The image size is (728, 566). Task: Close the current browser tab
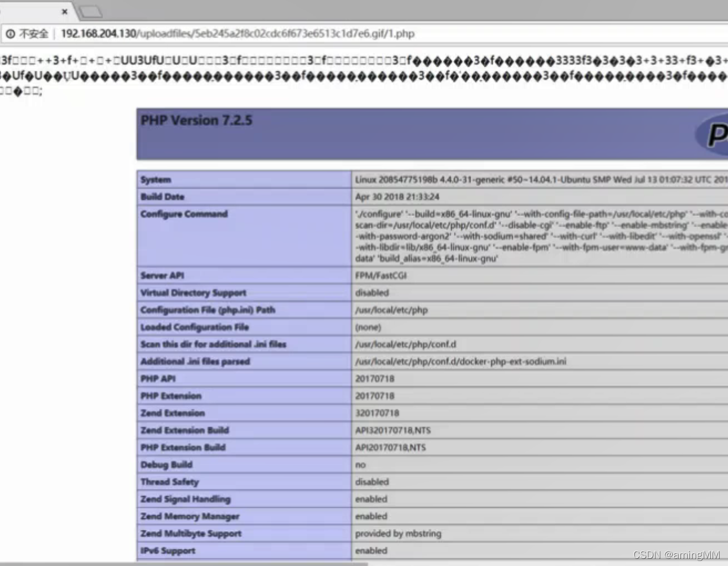(65, 11)
